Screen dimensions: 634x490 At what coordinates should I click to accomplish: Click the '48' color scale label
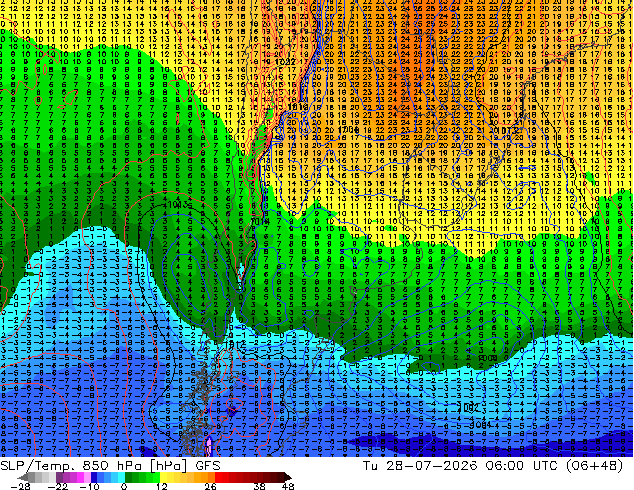click(288, 486)
